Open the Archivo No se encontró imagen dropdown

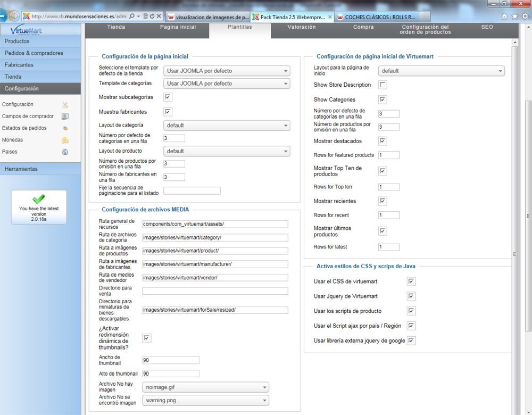pos(205,401)
